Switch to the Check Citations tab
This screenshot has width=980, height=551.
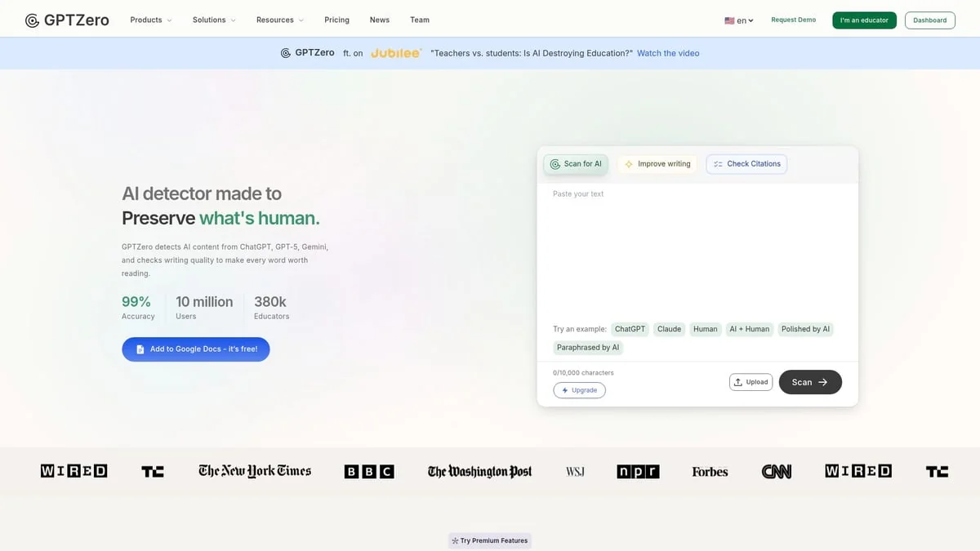(746, 163)
